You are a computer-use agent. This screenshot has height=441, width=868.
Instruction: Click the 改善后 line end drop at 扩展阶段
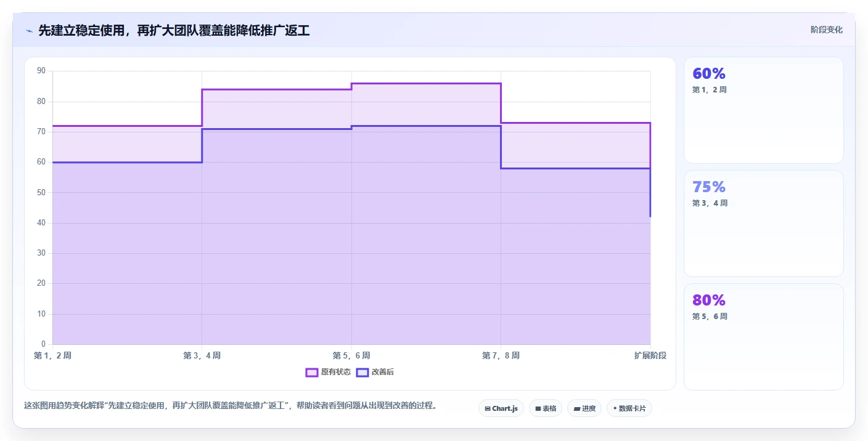click(650, 192)
